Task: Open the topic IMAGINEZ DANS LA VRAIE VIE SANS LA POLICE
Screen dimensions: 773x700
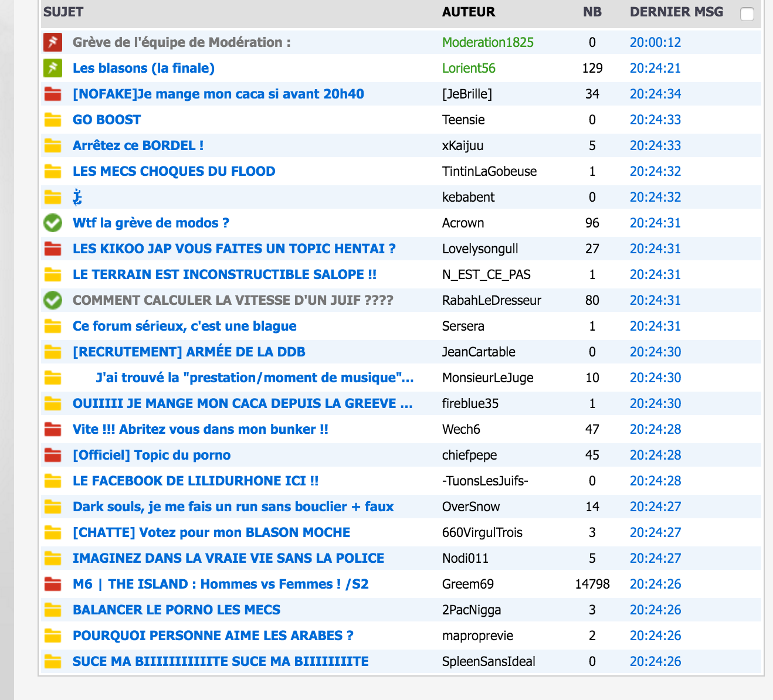Action: [228, 558]
